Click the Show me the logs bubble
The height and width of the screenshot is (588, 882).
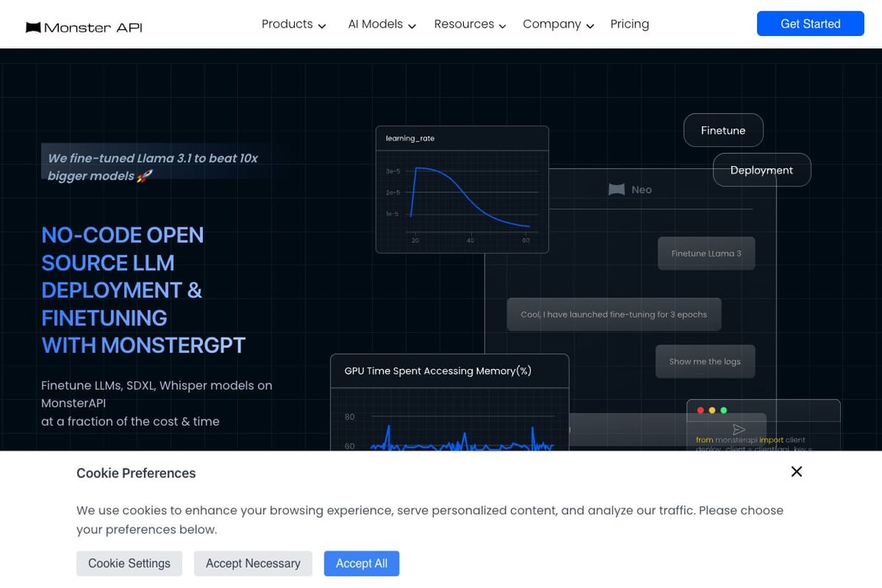[705, 361]
